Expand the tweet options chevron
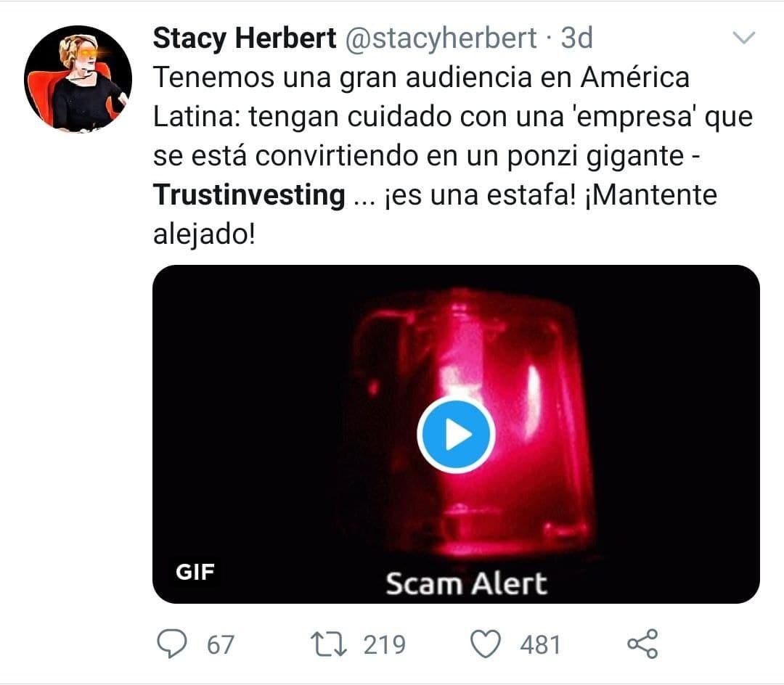This screenshot has height=685, width=784. coord(743,38)
